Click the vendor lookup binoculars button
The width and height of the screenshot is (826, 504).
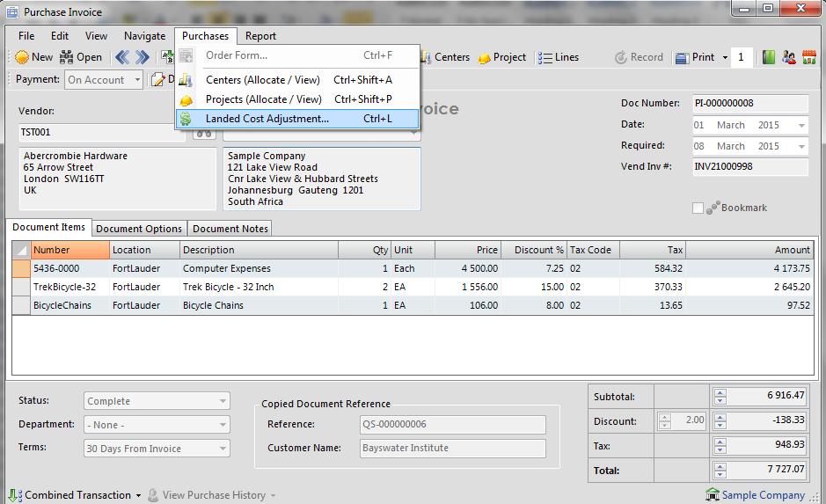tap(204, 133)
